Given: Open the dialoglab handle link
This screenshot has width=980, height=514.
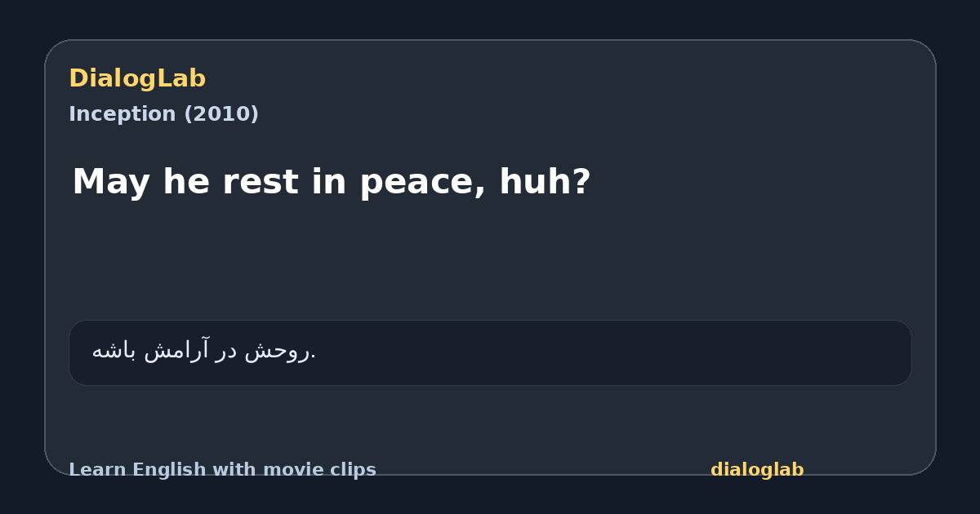Looking at the screenshot, I should pyautogui.click(x=757, y=470).
